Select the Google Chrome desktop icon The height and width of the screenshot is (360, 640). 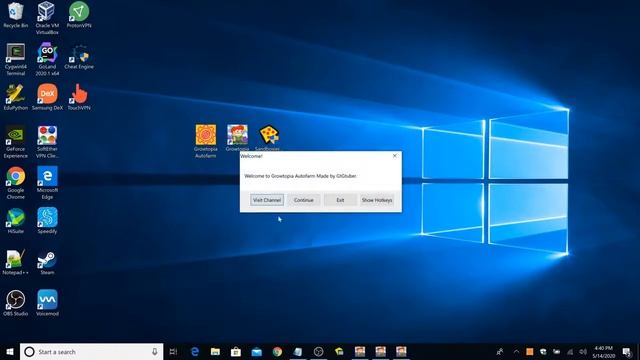(x=16, y=183)
